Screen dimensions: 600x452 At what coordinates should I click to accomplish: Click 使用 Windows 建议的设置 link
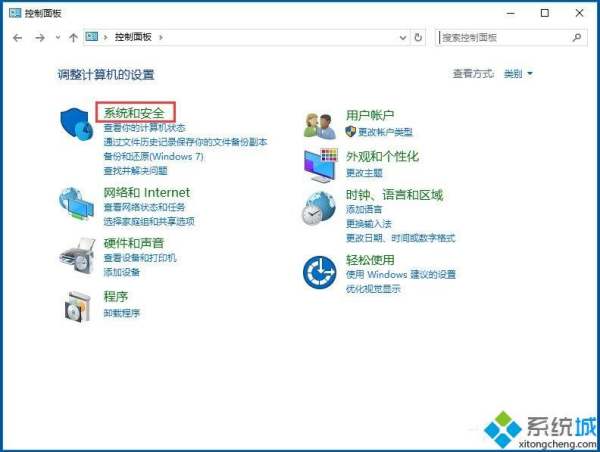pyautogui.click(x=401, y=274)
